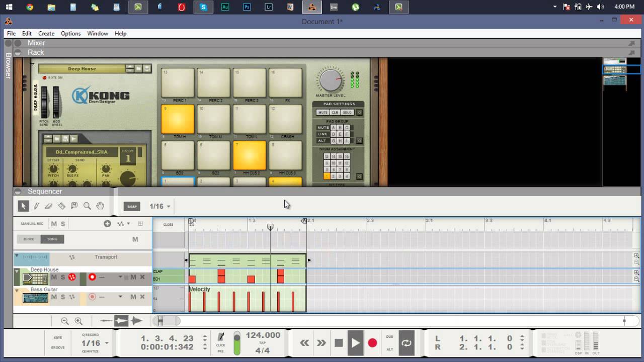Collapse the Transport track
The image size is (644, 362).
coord(17,256)
